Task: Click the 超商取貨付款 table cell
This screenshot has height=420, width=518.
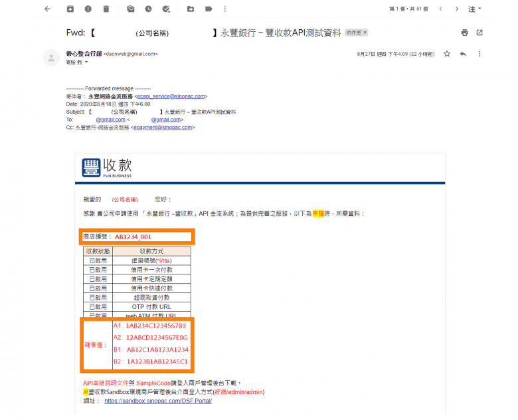Action: point(151,298)
